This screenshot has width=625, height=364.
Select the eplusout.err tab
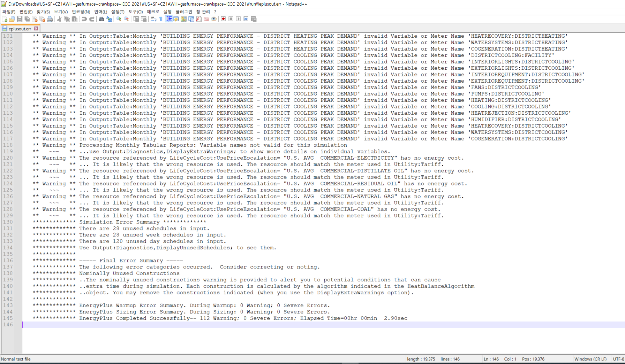(20, 29)
